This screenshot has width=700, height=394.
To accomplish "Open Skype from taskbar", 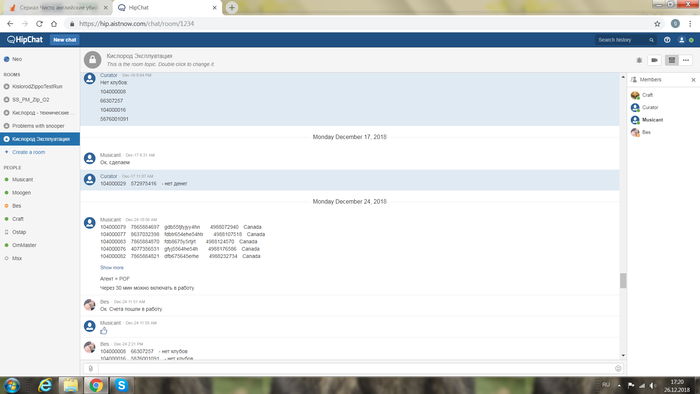I will [121, 385].
